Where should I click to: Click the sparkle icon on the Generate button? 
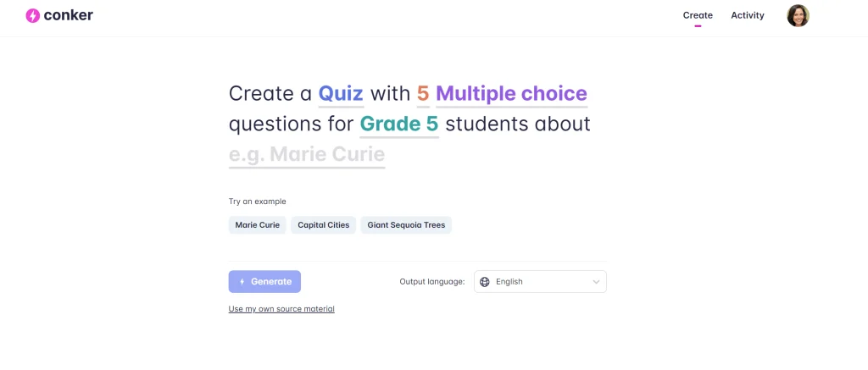[x=242, y=282]
